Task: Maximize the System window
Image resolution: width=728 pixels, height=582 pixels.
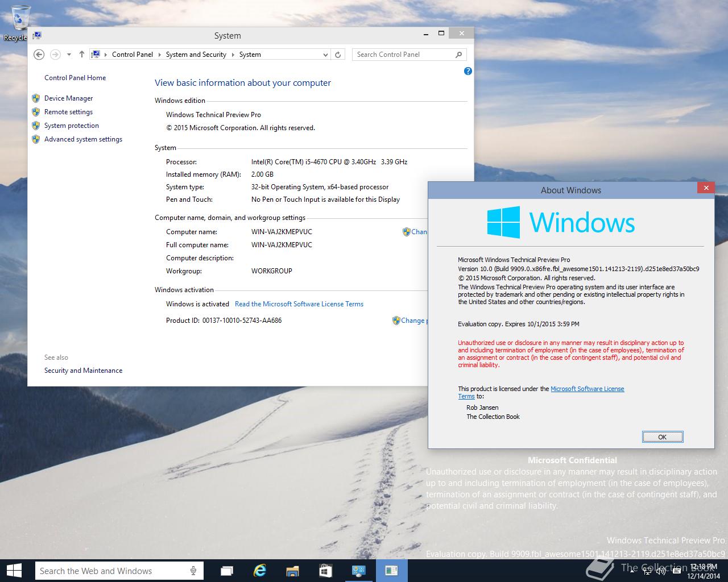Action: (x=441, y=34)
